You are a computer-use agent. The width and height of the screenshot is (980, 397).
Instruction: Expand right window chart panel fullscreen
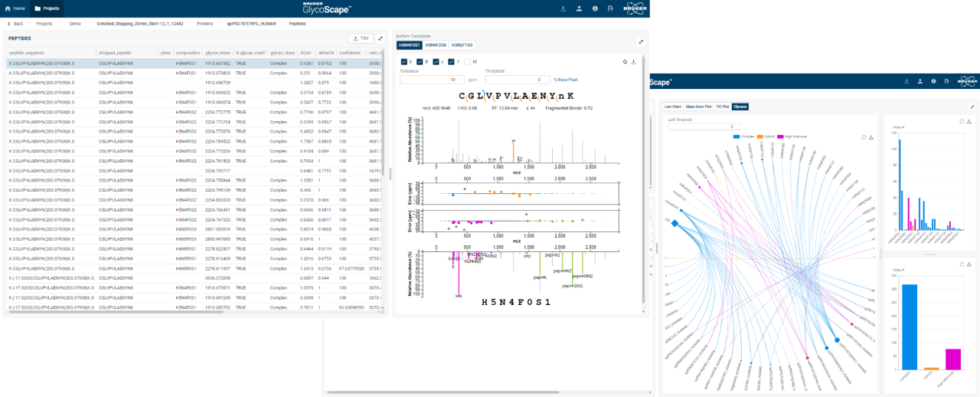point(972,107)
